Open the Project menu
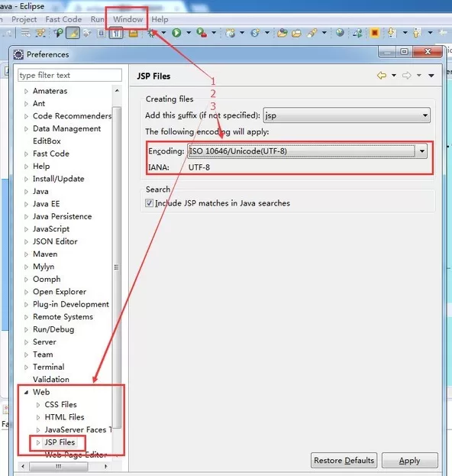 (x=24, y=19)
